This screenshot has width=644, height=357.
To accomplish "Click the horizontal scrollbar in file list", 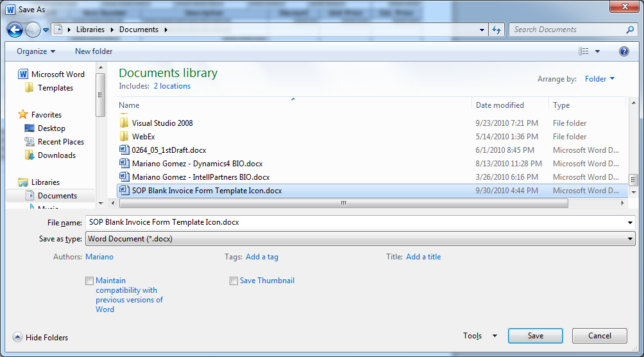I will [344, 203].
